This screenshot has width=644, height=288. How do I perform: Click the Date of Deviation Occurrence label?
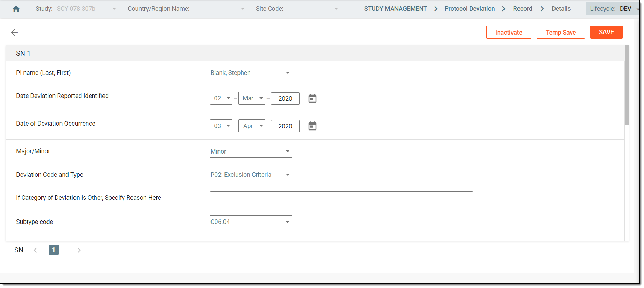[56, 124]
